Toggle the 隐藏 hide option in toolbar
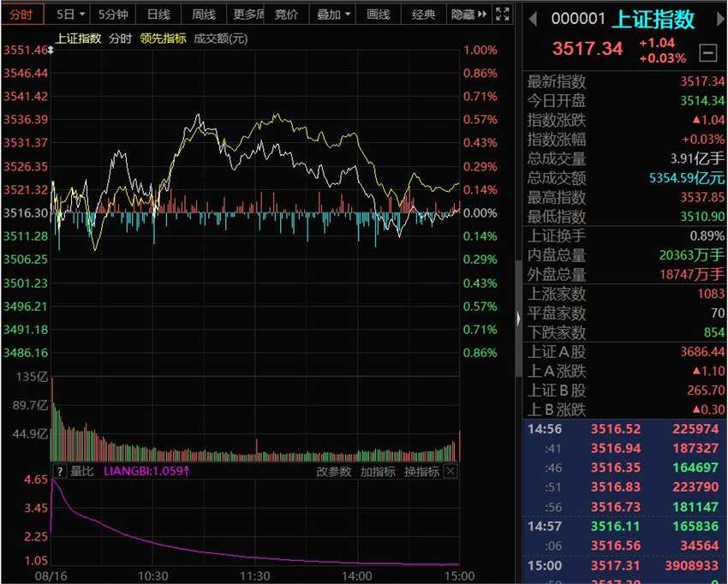The image size is (728, 584). coord(462,15)
